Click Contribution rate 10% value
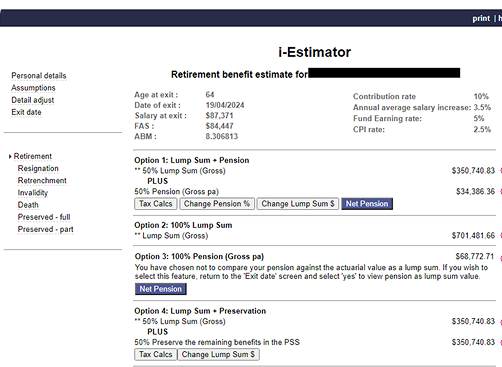This screenshot has height=367, width=502. [x=481, y=96]
